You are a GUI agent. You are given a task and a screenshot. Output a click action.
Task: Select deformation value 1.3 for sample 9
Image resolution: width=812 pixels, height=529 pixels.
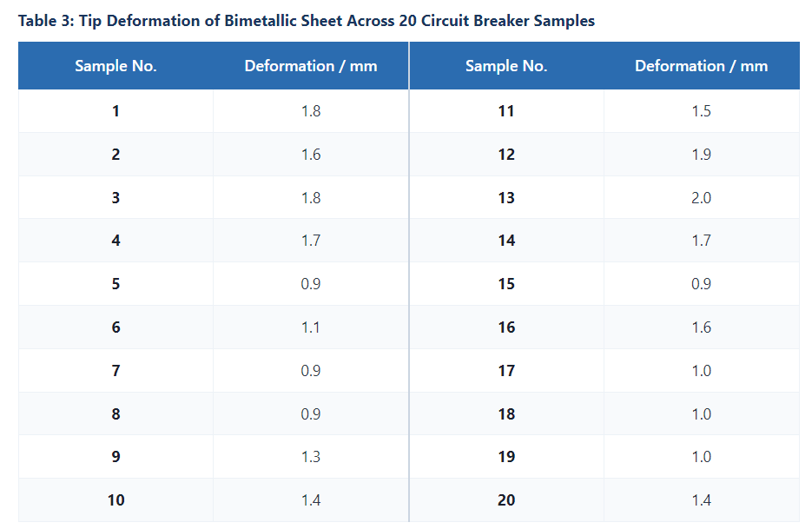point(311,456)
